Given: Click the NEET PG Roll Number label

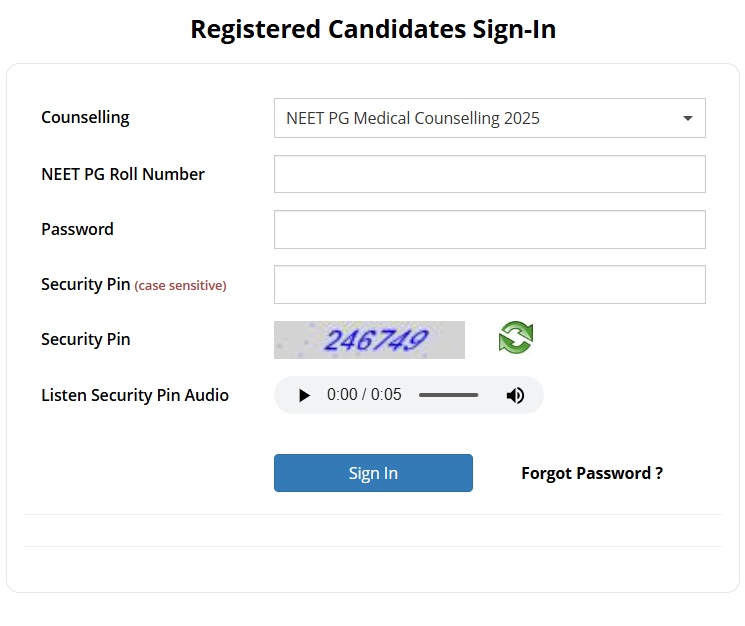Looking at the screenshot, I should 123,174.
